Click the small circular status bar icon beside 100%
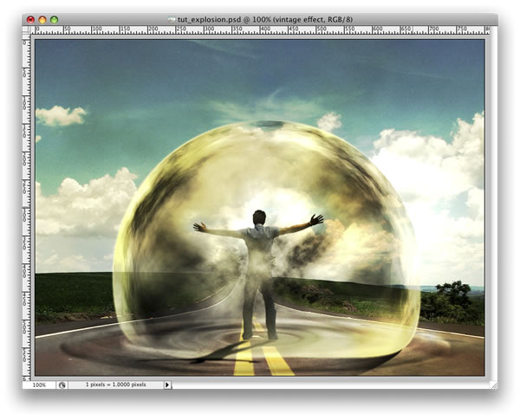Screen dimensions: 520x420 tap(62, 384)
